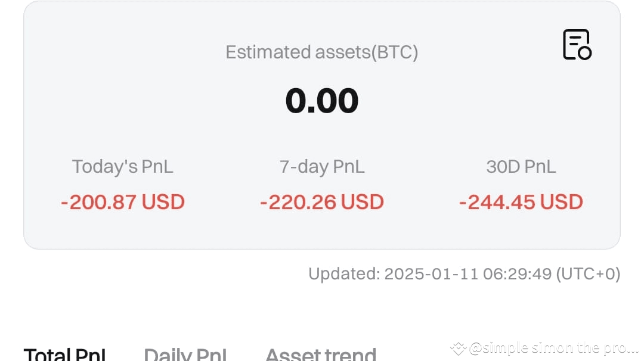Open the Daily PnL tab
The height and width of the screenshot is (361, 644).
coord(185,354)
